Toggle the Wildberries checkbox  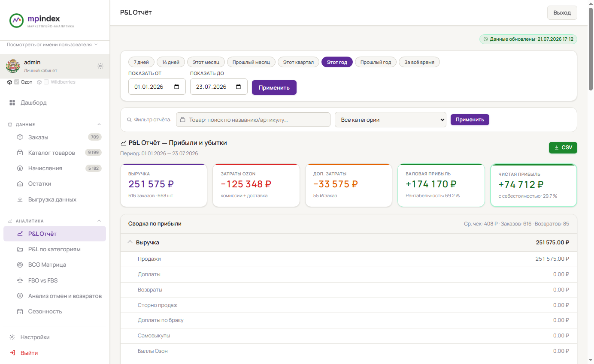click(46, 82)
